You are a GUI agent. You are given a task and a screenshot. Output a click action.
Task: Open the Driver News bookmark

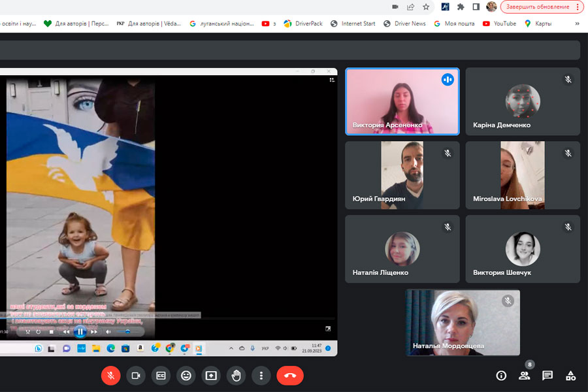404,24
